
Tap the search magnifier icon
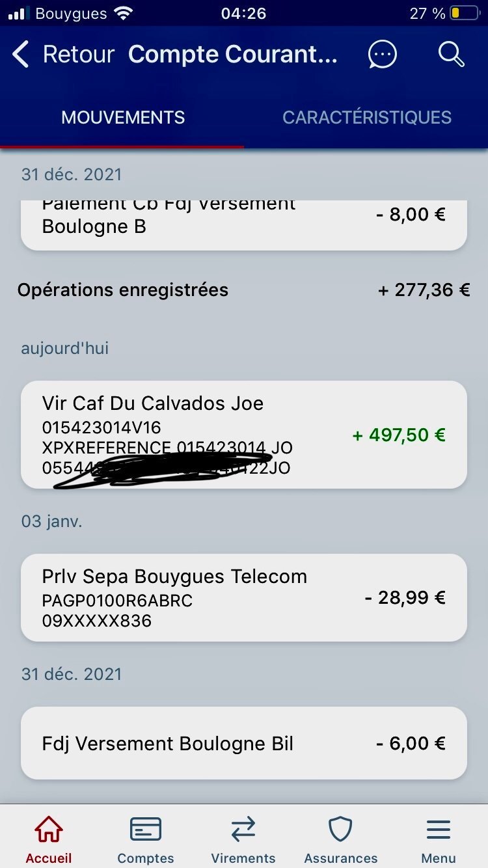tap(451, 55)
